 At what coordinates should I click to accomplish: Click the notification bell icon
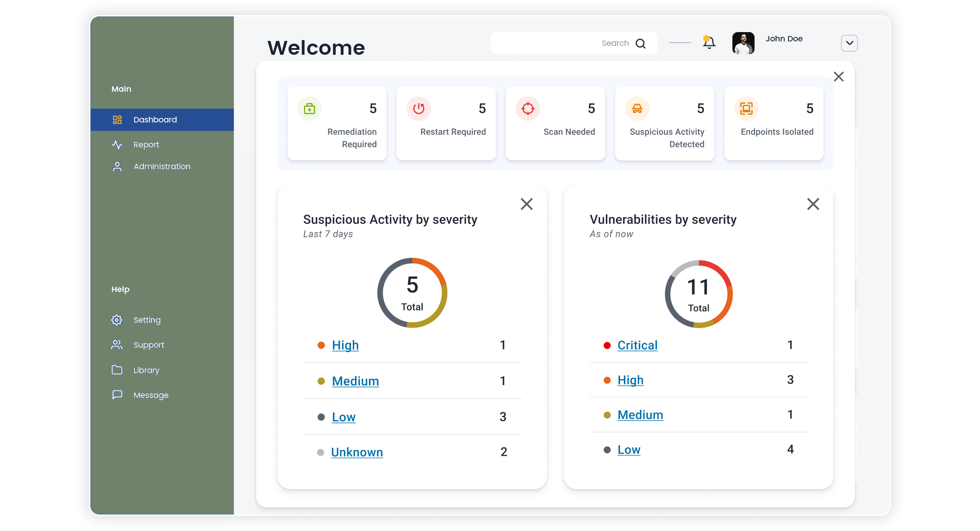[709, 42]
